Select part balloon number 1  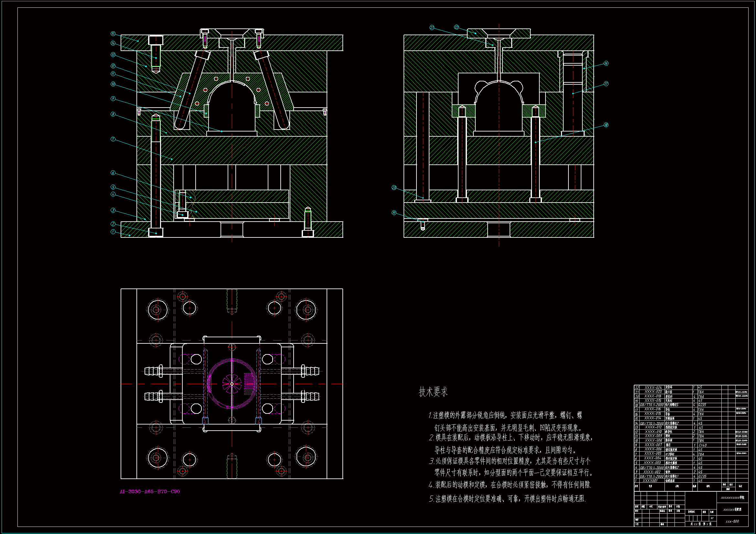click(113, 232)
